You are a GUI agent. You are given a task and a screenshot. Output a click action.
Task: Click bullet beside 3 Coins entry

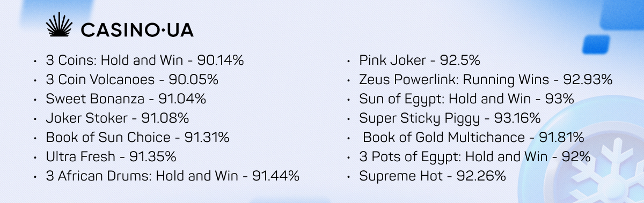point(35,61)
